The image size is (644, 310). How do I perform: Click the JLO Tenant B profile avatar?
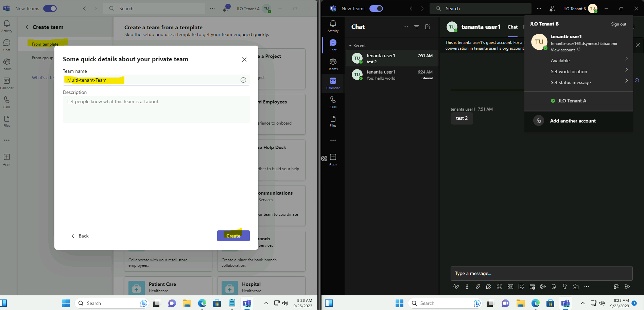click(x=593, y=9)
